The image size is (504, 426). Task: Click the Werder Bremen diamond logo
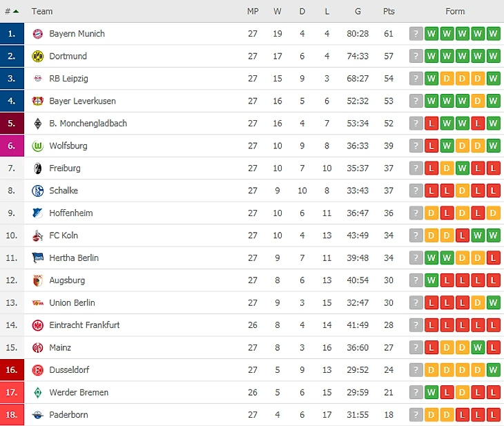38,392
